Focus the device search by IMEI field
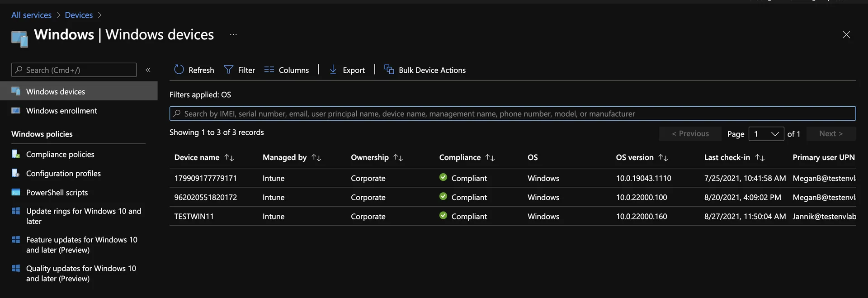Viewport: 868px width, 298px height. [x=513, y=114]
